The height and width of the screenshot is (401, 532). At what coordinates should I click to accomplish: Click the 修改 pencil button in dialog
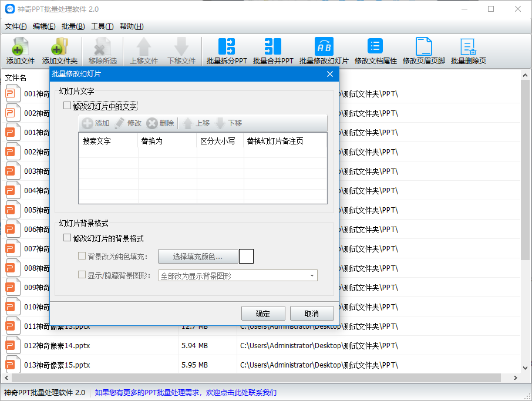click(x=128, y=123)
